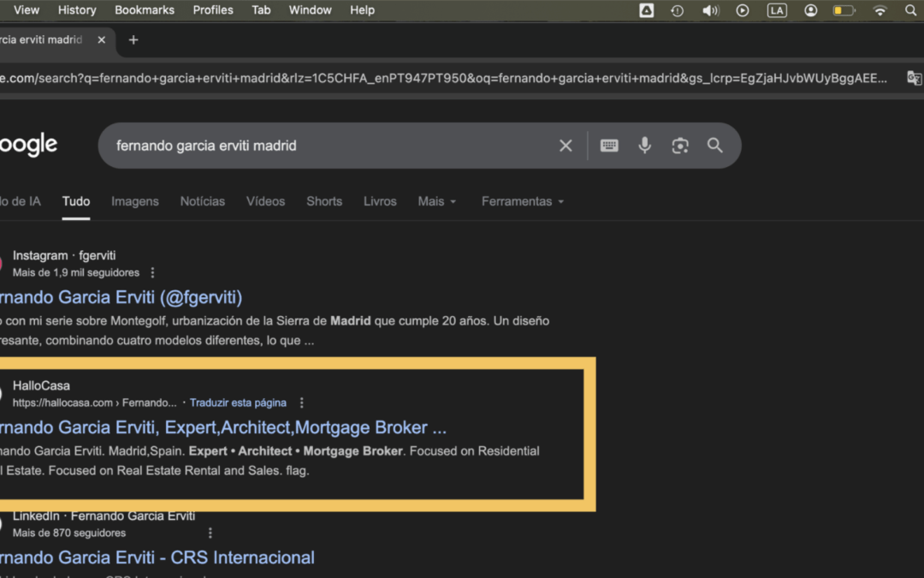This screenshot has height=578, width=924.
Task: Open the Google Drive menu bar icon
Action: (x=647, y=10)
